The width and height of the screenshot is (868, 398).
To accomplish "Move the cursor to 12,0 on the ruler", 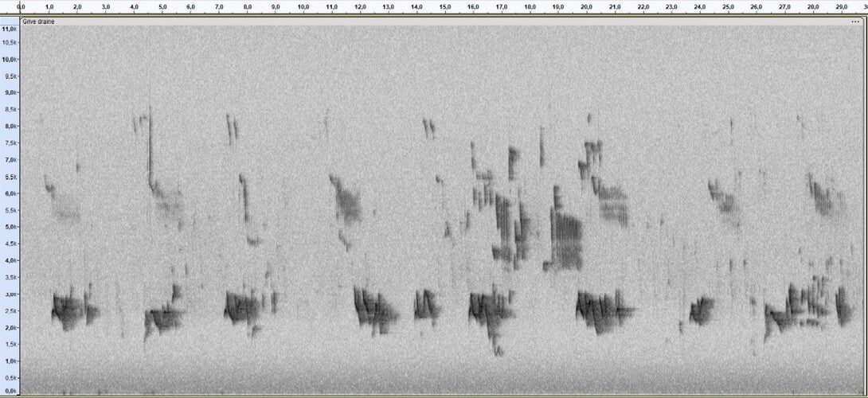I will point(361,7).
